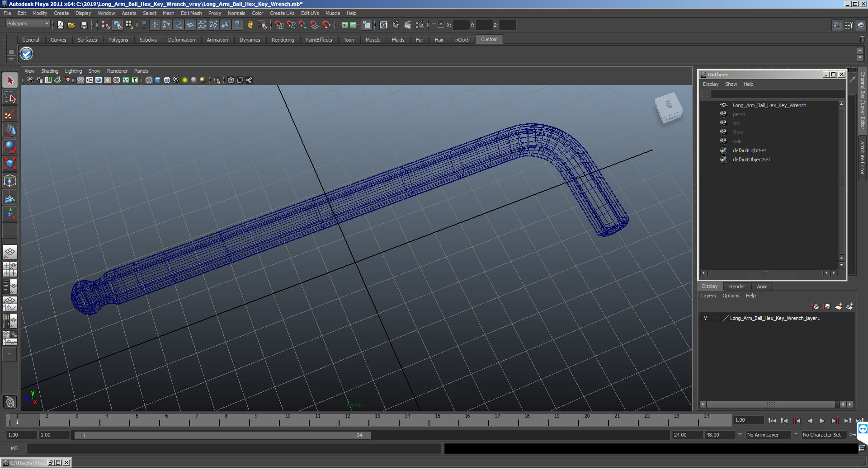
Task: Save the current scene
Action: pos(84,25)
